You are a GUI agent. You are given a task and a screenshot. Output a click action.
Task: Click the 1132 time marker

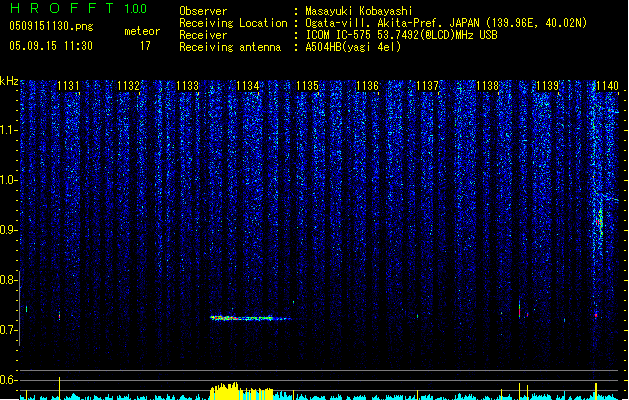click(x=128, y=86)
